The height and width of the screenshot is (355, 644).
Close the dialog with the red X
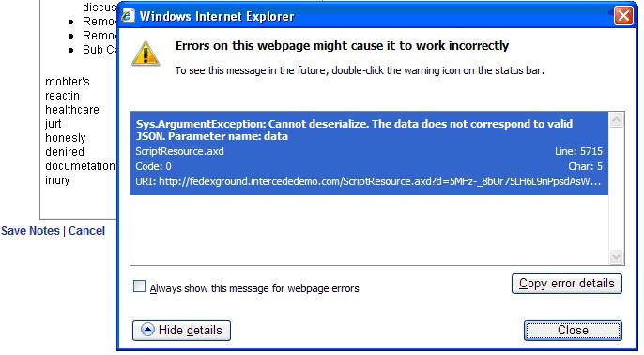[x=623, y=16]
